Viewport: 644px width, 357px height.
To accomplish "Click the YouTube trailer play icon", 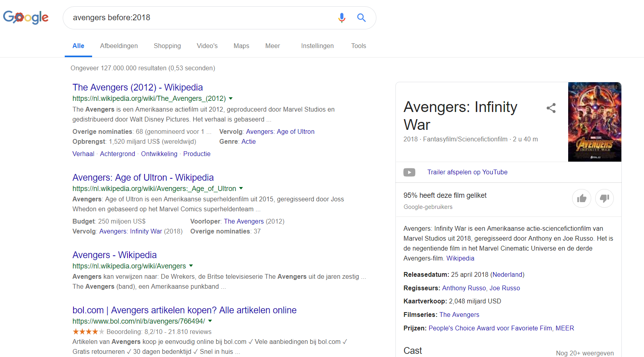I will click(409, 172).
